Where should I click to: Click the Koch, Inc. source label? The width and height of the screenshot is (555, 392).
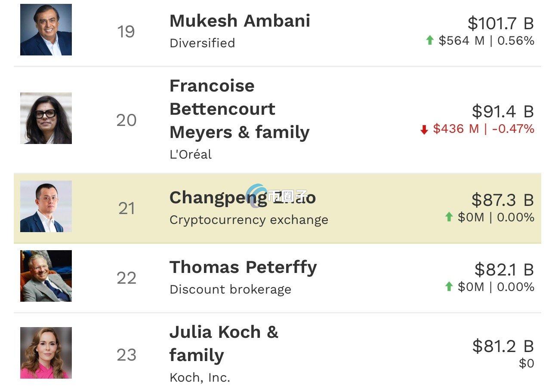[200, 377]
